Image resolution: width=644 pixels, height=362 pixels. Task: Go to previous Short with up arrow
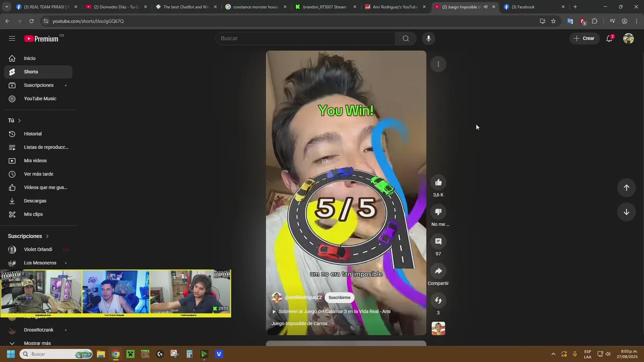tap(626, 188)
